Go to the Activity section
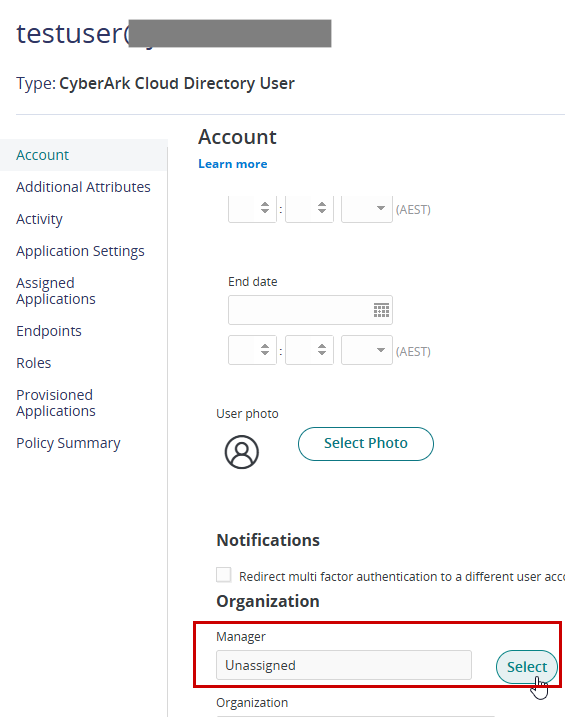 pos(39,219)
